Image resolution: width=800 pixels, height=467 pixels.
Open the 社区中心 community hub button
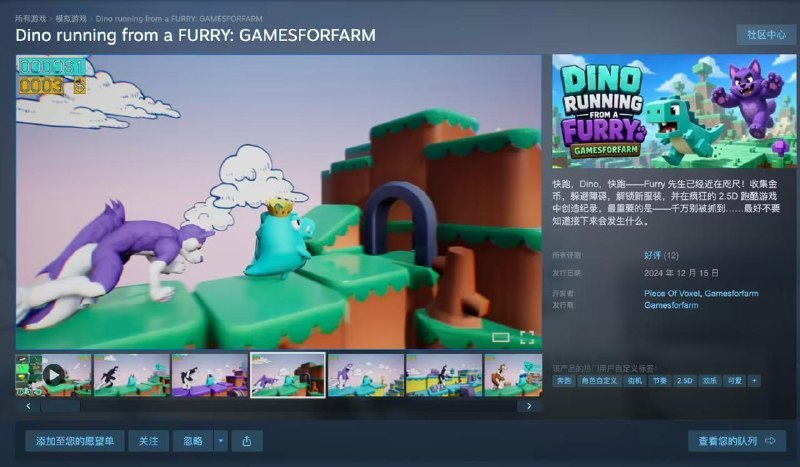[766, 35]
